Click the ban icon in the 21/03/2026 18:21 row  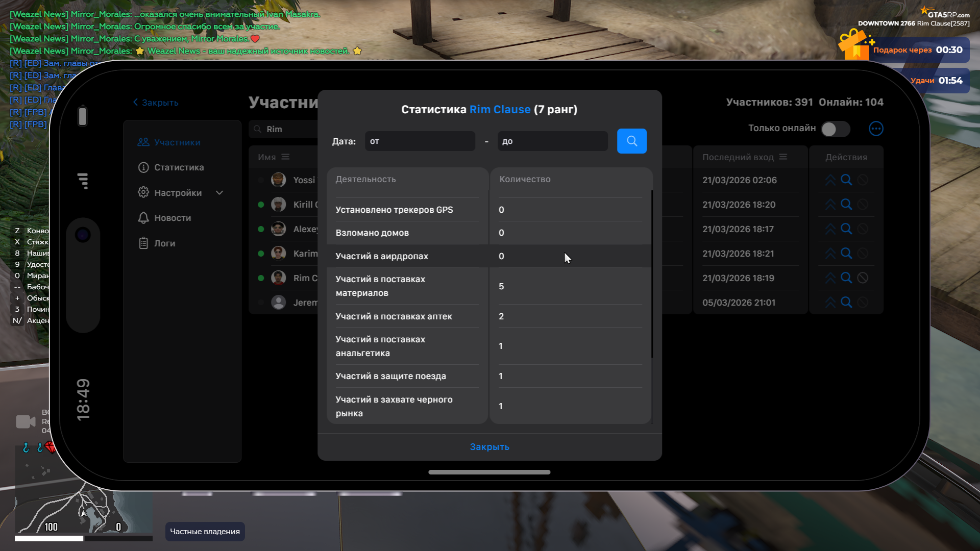863,254
